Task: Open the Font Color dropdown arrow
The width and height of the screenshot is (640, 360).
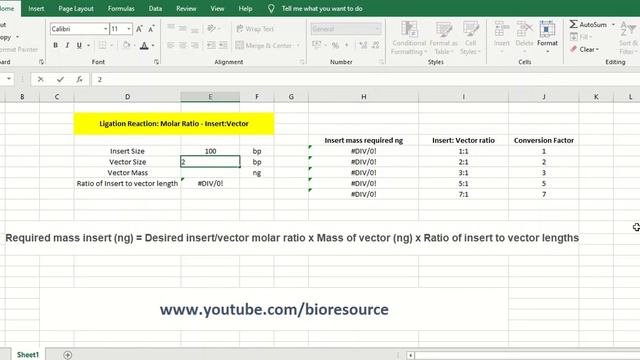Action: [x=153, y=45]
